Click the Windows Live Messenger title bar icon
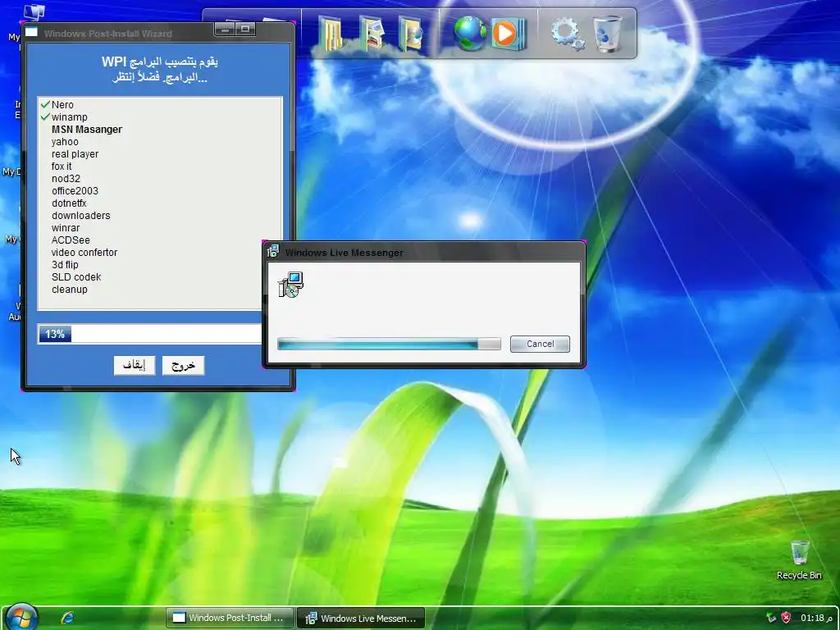The width and height of the screenshot is (840, 630). point(273,251)
